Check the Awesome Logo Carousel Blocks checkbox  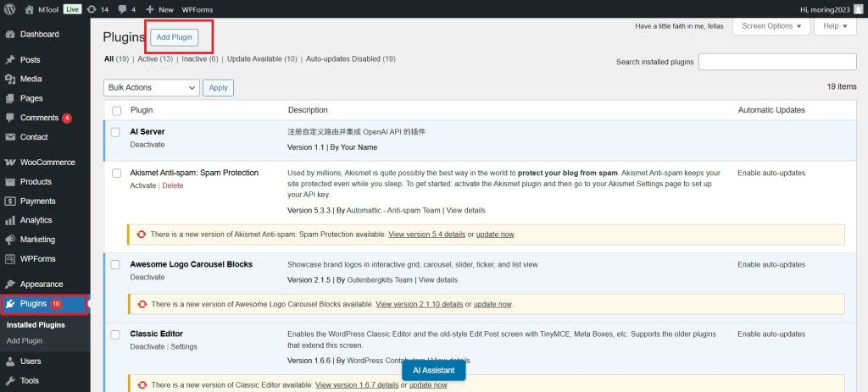(x=115, y=265)
